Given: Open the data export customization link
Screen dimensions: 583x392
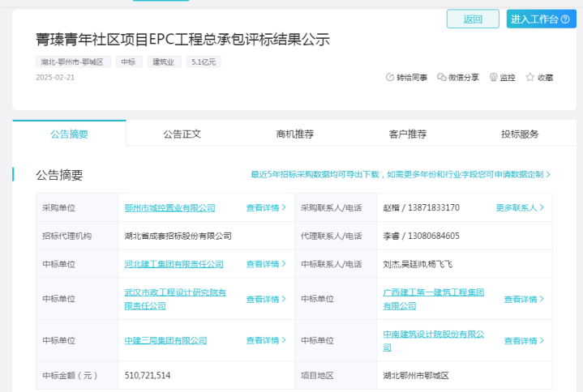Looking at the screenshot, I should click(401, 174).
